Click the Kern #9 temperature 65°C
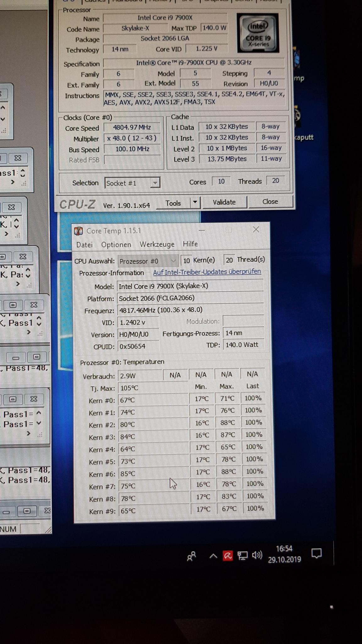 click(x=155, y=511)
